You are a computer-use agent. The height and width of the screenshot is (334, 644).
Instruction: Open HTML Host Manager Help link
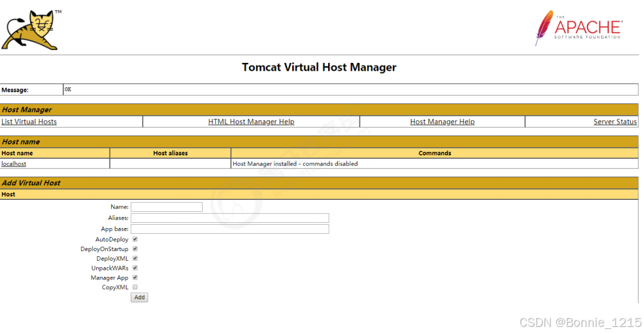click(x=251, y=121)
